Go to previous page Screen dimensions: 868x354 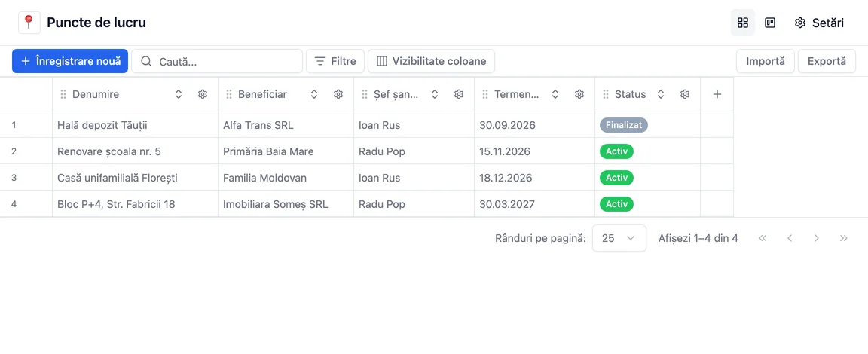click(790, 239)
